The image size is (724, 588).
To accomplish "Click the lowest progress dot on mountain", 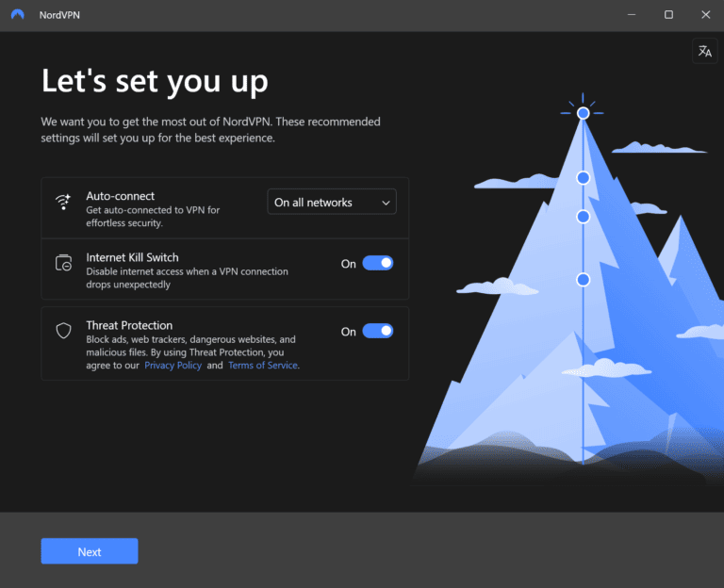I will pos(583,279).
